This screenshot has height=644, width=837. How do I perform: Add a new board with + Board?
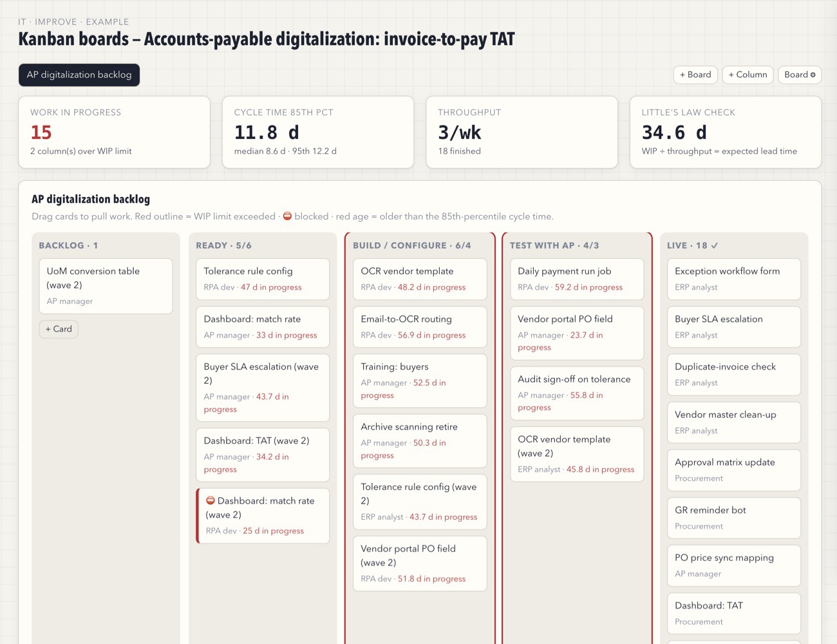coord(695,75)
